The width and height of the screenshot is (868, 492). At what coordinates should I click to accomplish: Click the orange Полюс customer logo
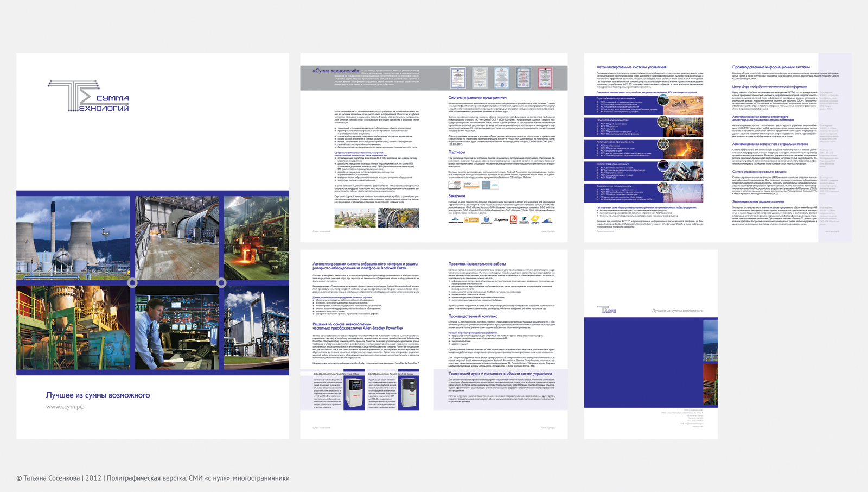[x=471, y=220]
